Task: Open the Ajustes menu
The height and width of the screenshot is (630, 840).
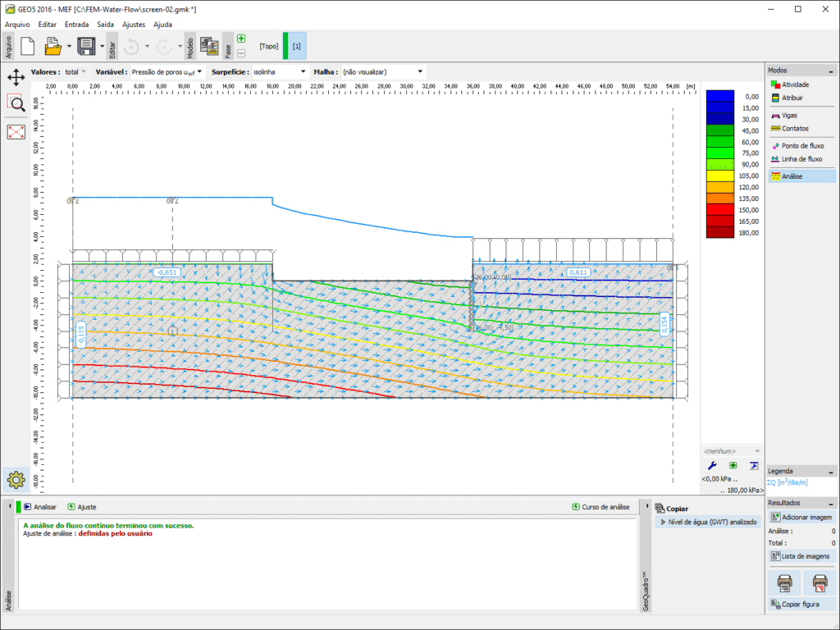Action: pos(134,24)
